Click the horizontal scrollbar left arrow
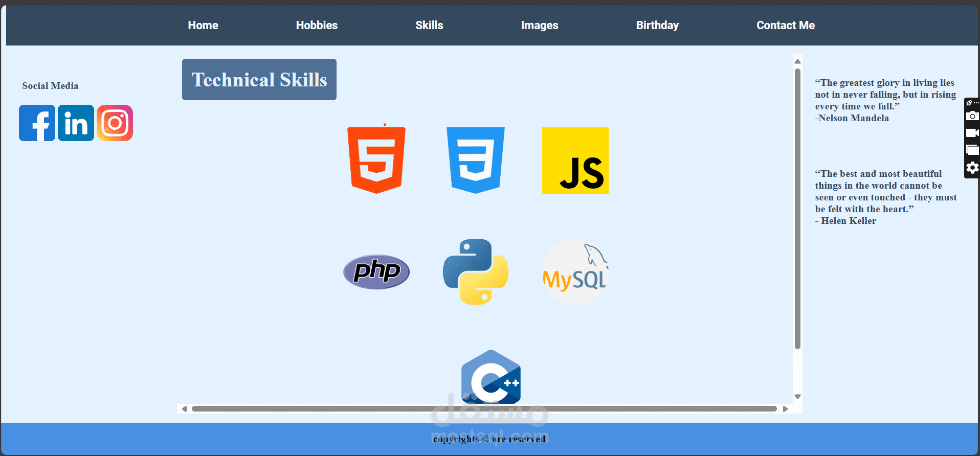The height and width of the screenshot is (456, 980). (184, 409)
